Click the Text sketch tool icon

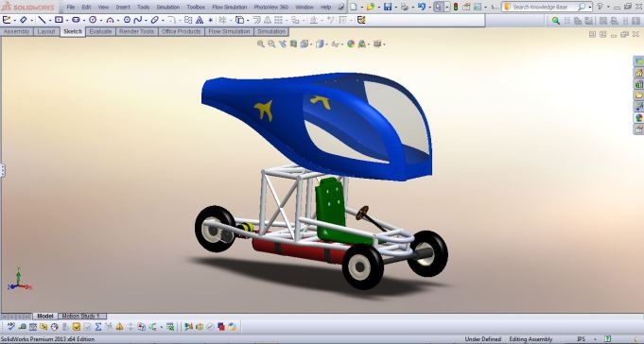click(x=200, y=20)
